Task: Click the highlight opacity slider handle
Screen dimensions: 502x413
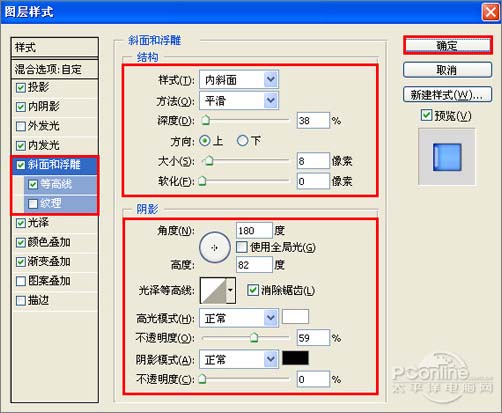Action: tap(254, 338)
